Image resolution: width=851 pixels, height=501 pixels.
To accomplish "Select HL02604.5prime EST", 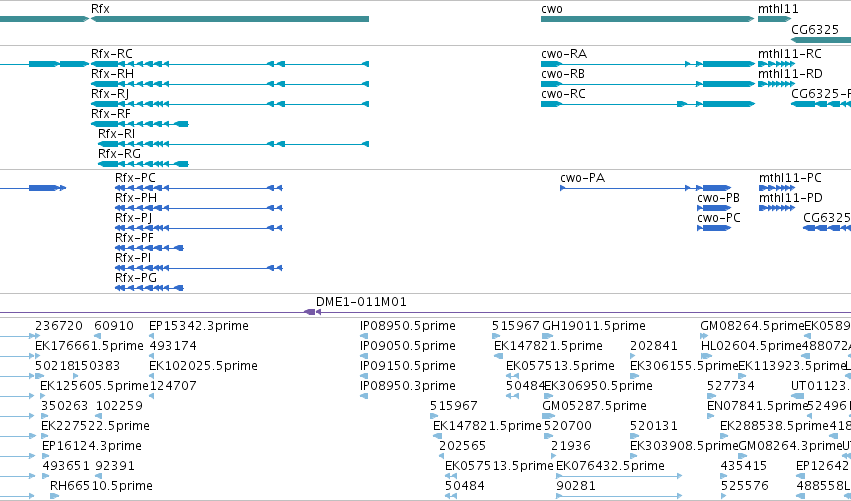I will (751, 346).
